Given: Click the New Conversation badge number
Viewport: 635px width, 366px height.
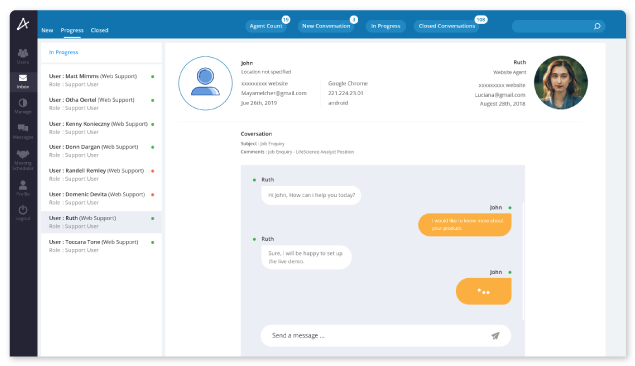Looking at the screenshot, I should tap(354, 19).
